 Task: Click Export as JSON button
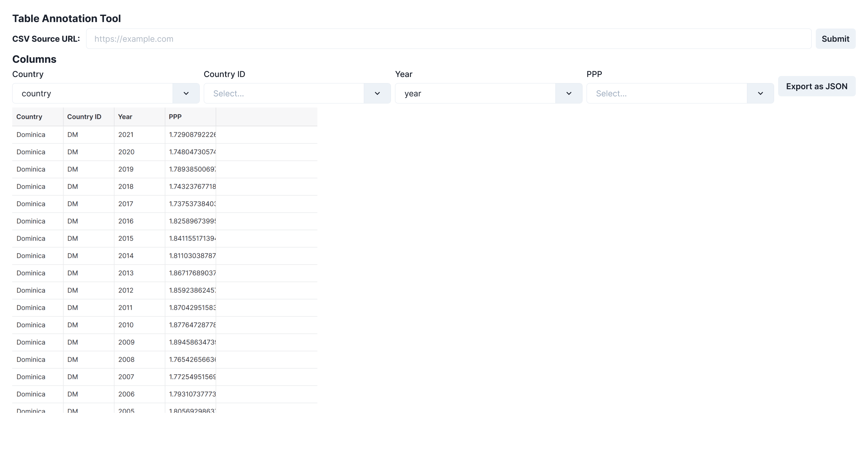pyautogui.click(x=816, y=86)
